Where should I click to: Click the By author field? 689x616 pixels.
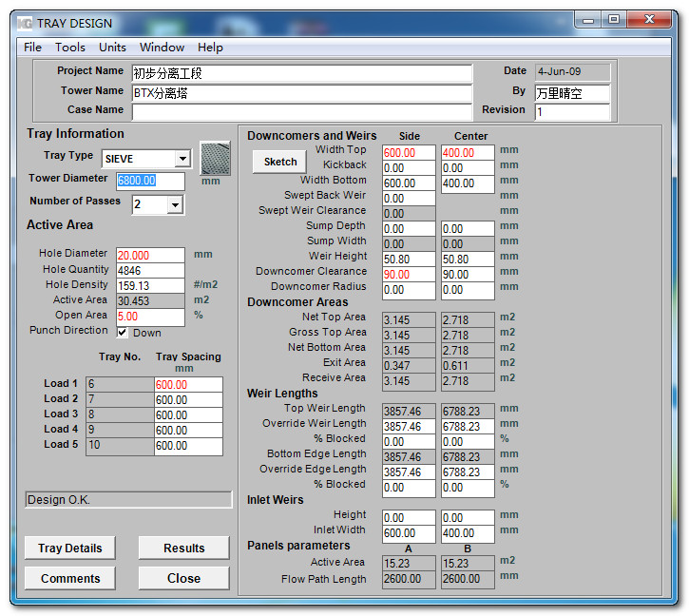(572, 93)
